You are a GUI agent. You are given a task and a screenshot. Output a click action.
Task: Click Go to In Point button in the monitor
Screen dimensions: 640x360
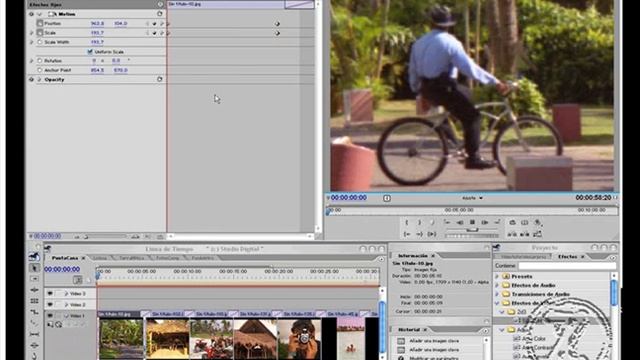coord(407,234)
